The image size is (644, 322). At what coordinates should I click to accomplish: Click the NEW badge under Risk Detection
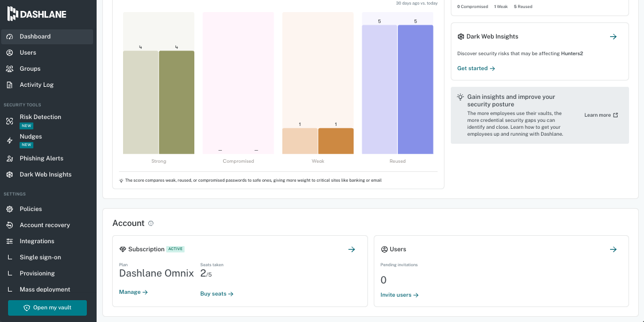[x=26, y=126]
